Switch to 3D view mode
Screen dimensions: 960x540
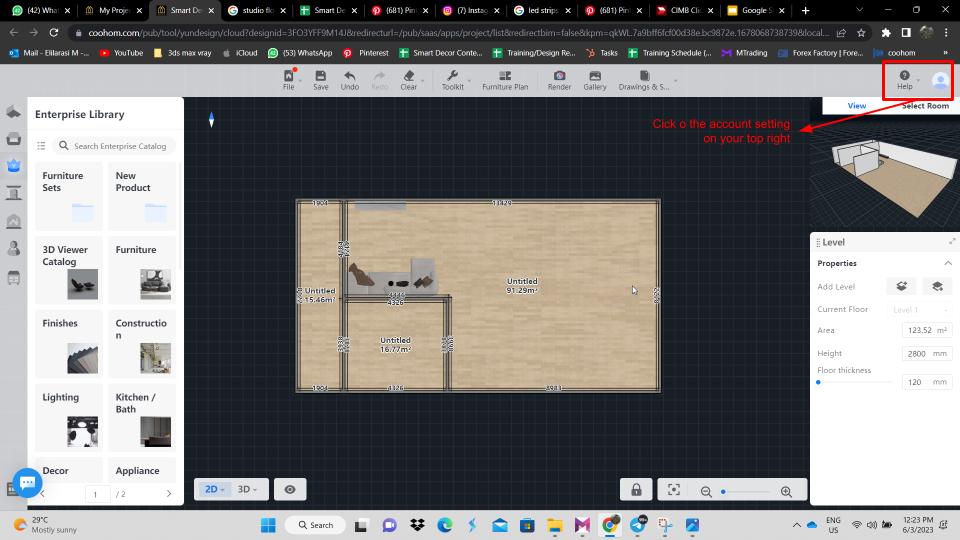pyautogui.click(x=247, y=489)
